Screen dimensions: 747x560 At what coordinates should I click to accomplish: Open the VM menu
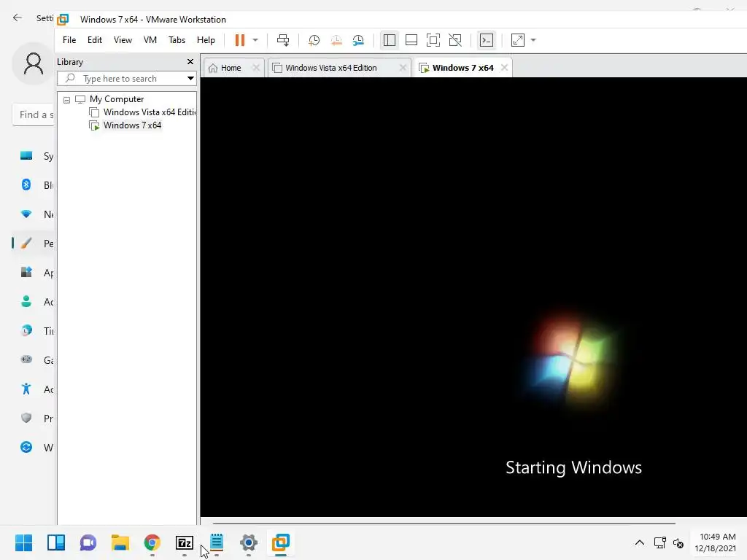pos(150,40)
